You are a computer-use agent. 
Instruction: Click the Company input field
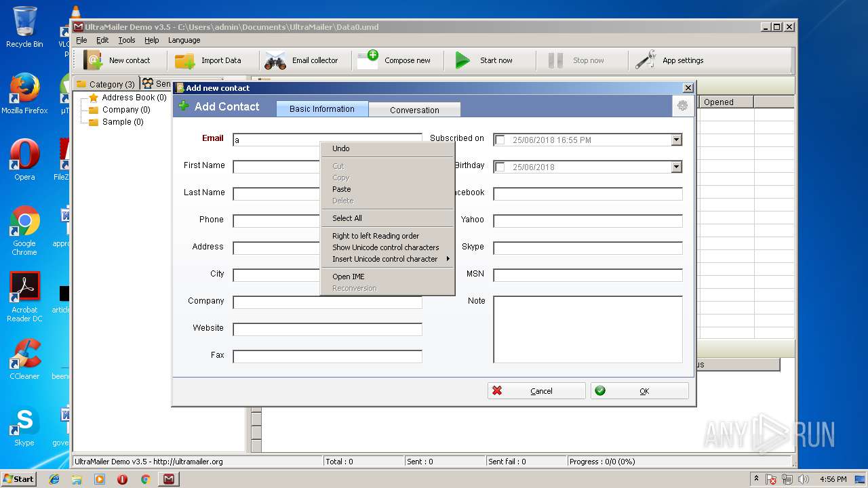[328, 302]
